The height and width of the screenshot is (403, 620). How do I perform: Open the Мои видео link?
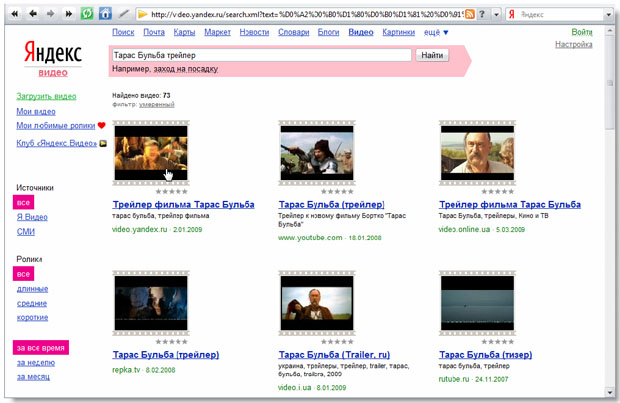36,112
